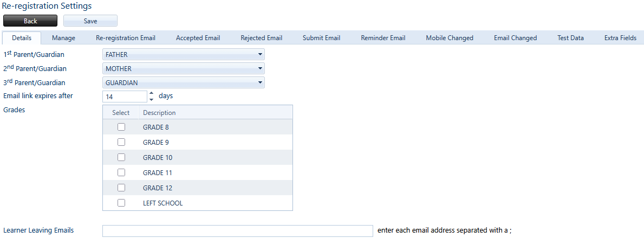Click the GRADE 8 description text
The height and width of the screenshot is (244, 644).
(156, 127)
